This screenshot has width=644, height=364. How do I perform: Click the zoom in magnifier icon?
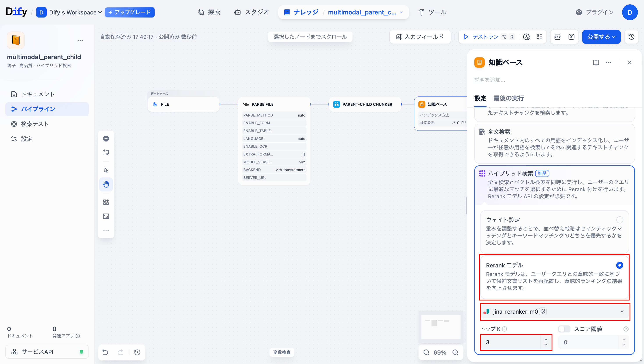(x=455, y=352)
